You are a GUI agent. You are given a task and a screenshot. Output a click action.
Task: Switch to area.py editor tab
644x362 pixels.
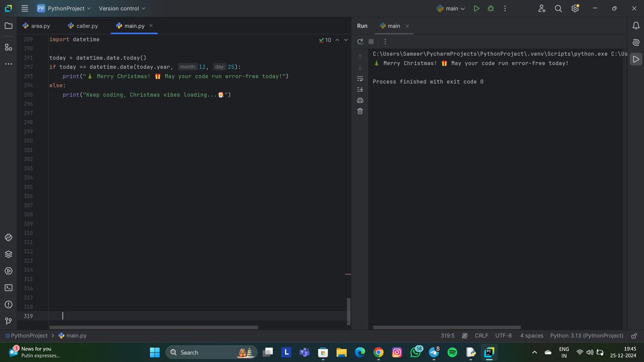click(36, 26)
